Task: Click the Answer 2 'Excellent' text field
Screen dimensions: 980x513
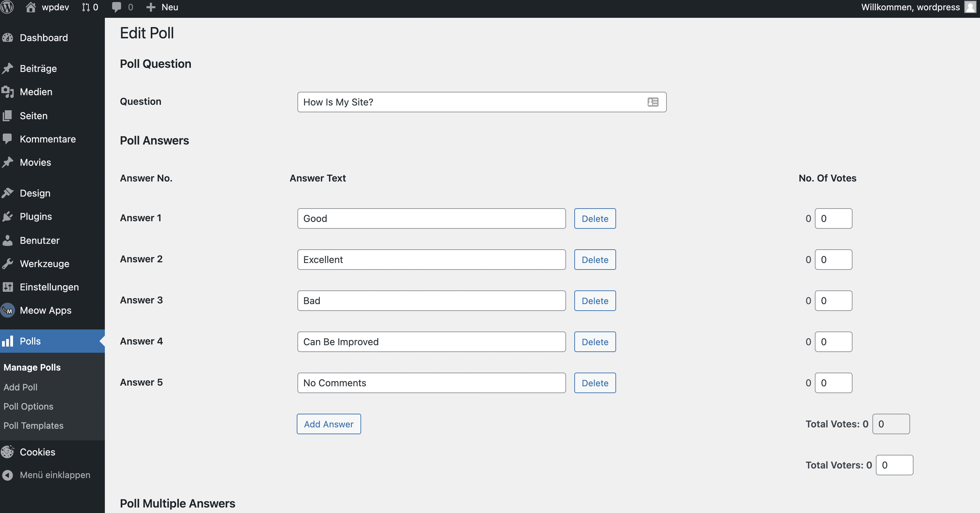Action: coord(431,260)
